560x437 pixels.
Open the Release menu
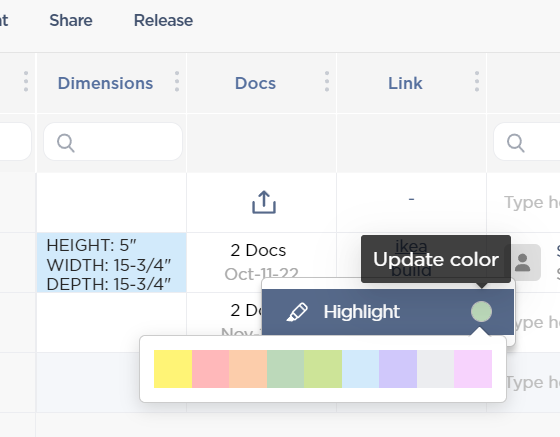163,20
